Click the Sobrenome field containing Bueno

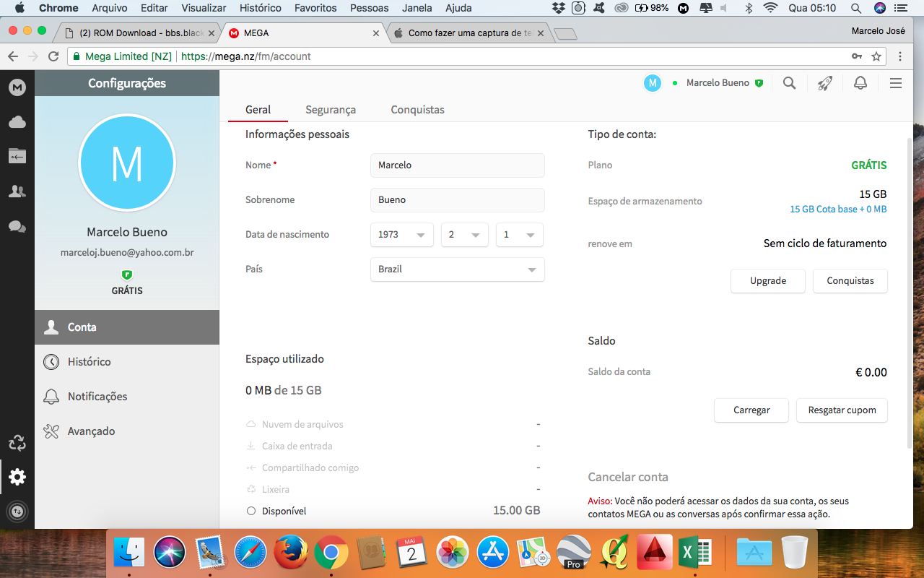(x=458, y=200)
